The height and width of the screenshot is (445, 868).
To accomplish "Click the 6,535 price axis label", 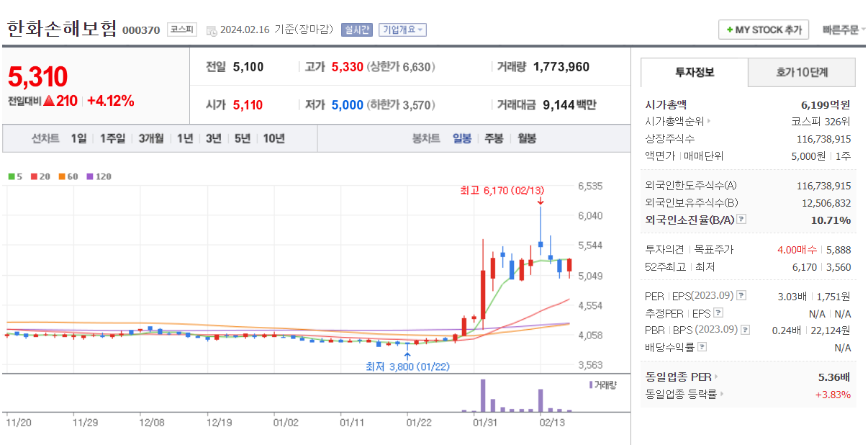I will tap(590, 186).
